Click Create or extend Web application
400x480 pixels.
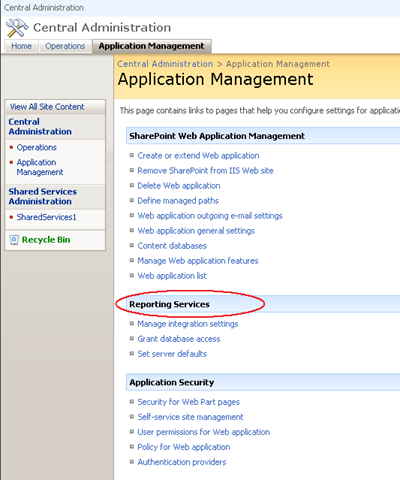[x=198, y=156]
